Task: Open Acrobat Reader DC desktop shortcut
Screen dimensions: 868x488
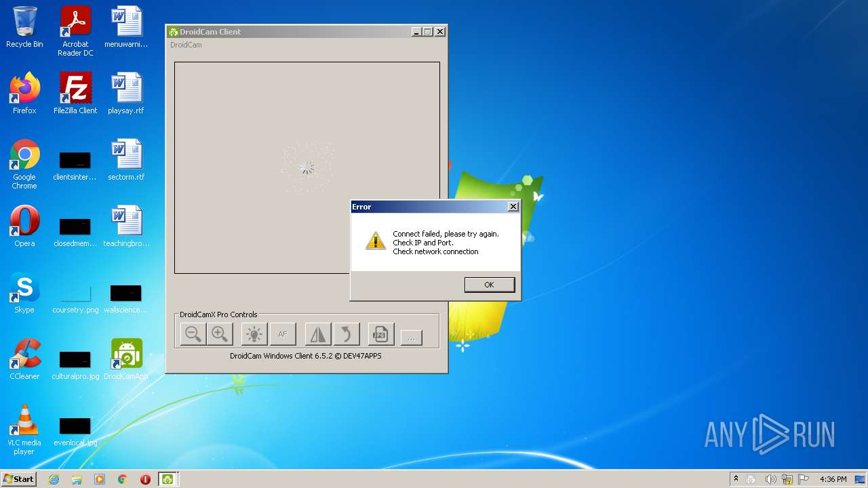Action: pos(75,31)
